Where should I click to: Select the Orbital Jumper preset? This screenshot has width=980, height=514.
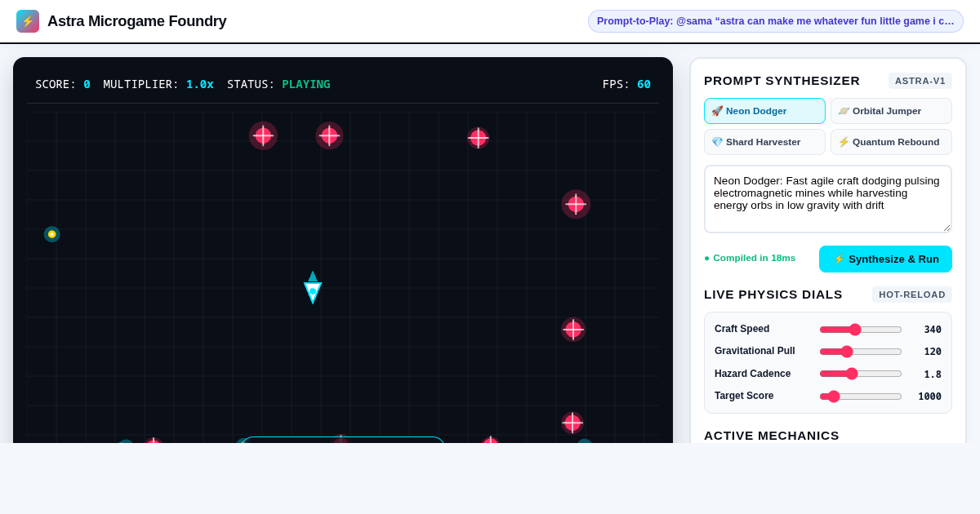click(891, 111)
